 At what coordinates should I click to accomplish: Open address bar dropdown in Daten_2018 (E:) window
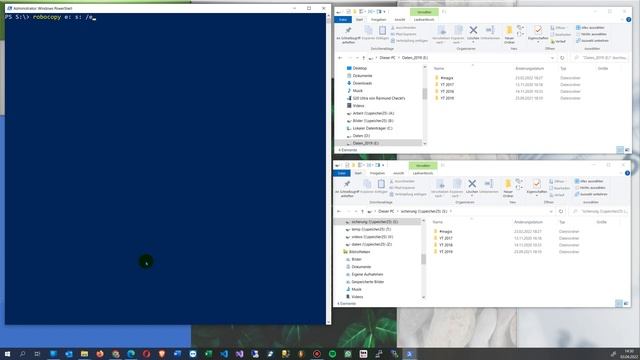[552, 58]
